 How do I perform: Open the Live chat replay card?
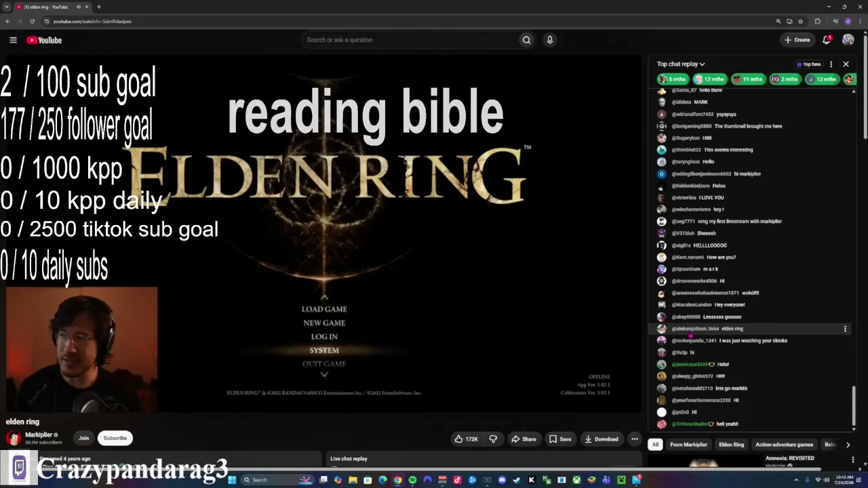[484, 460]
